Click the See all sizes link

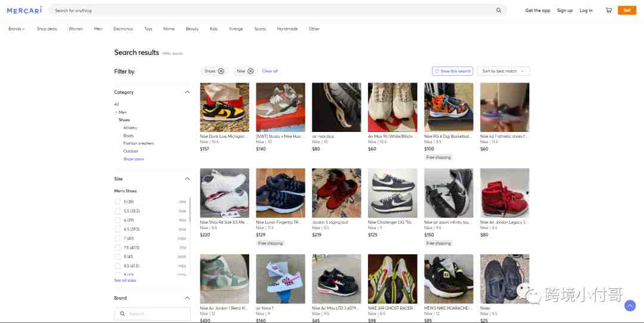125,280
